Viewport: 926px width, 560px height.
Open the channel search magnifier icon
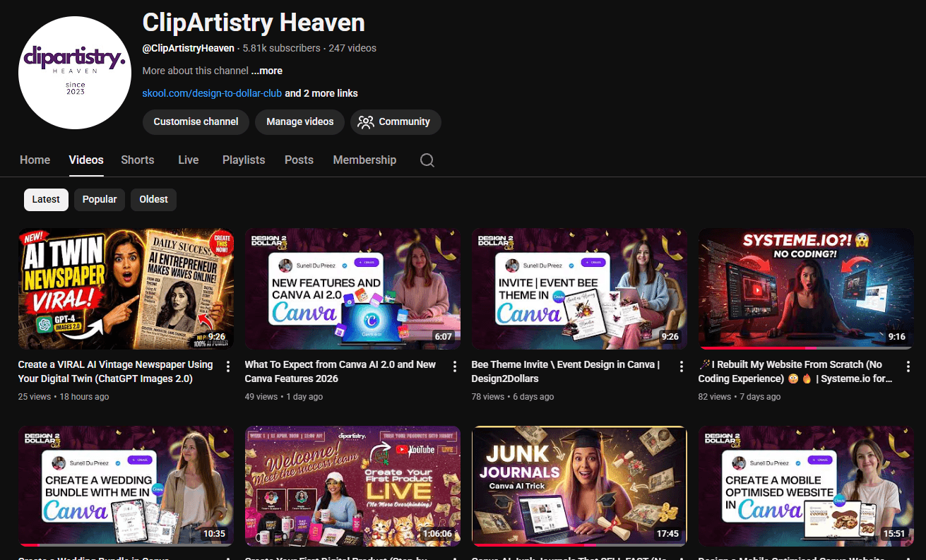427,160
